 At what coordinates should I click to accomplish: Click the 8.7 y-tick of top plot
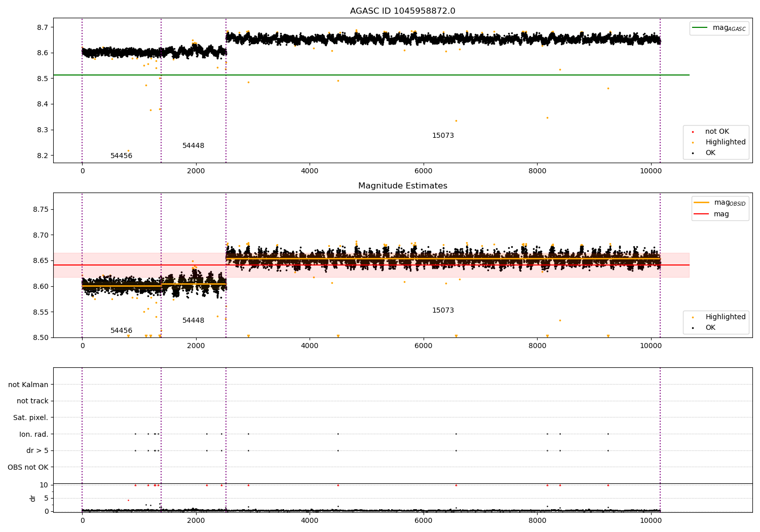(43, 27)
